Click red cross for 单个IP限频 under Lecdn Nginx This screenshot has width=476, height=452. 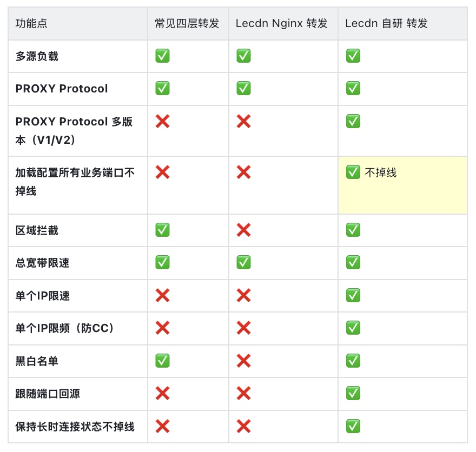(243, 328)
